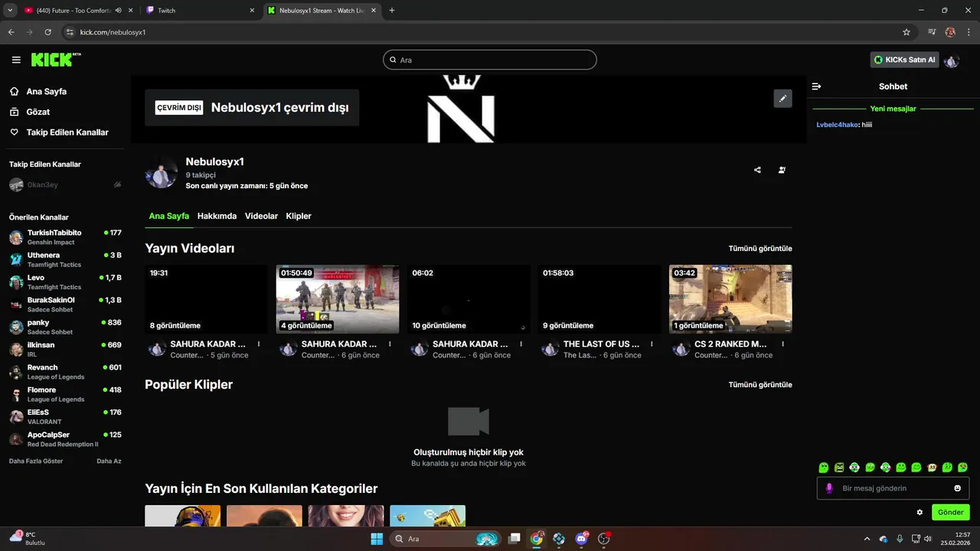Open the Windows Start menu
The width and height of the screenshot is (980, 551).
point(377,539)
